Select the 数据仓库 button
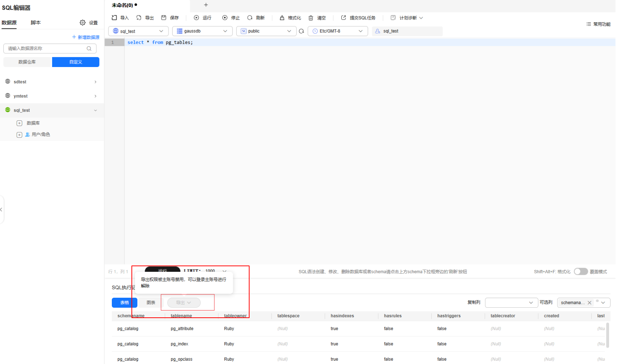The width and height of the screenshot is (625, 364). [x=27, y=62]
